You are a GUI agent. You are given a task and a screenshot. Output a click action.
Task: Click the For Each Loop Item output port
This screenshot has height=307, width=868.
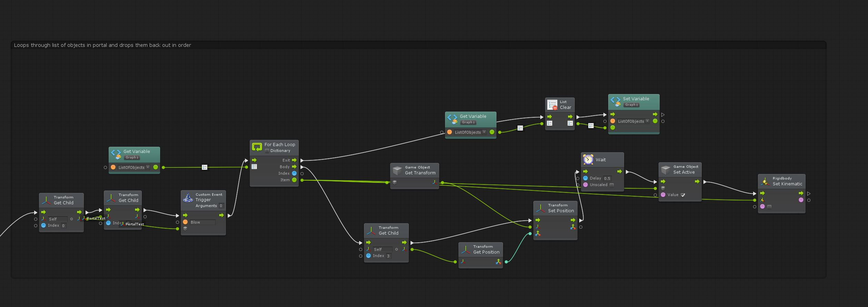(x=294, y=180)
